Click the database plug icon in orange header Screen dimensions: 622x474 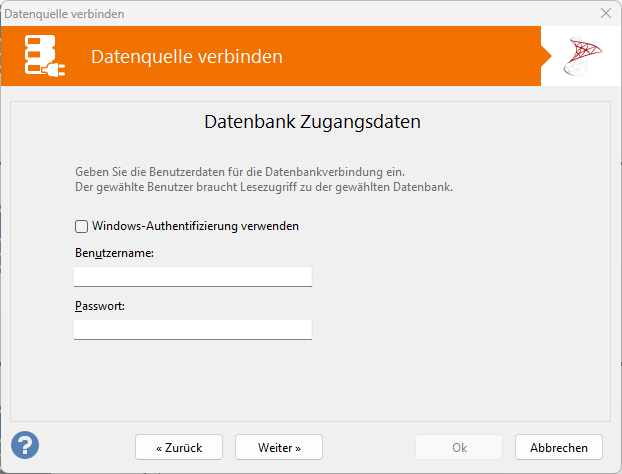46,57
